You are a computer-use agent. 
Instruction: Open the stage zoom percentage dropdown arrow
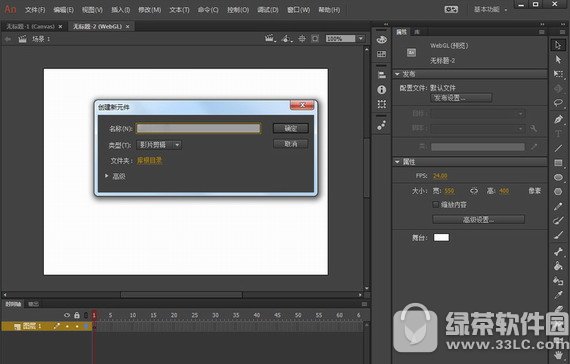(x=361, y=38)
